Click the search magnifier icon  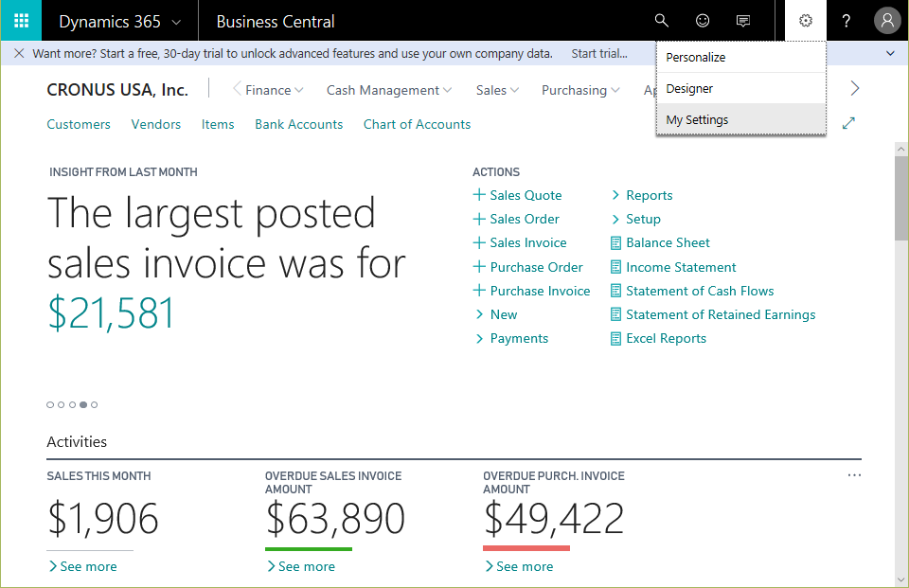[x=662, y=21]
